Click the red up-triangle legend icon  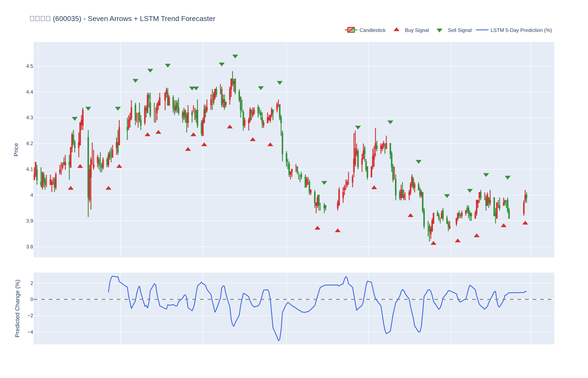point(396,30)
